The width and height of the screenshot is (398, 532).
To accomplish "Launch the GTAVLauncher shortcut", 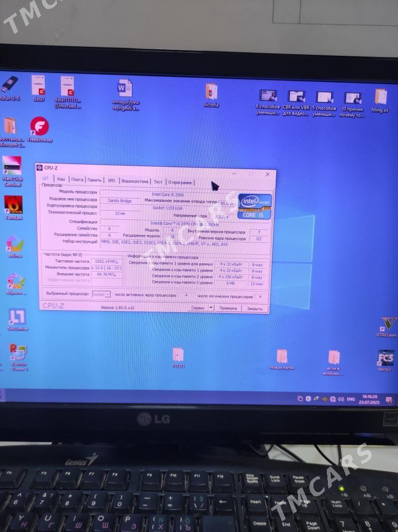I will pyautogui.click(x=388, y=326).
